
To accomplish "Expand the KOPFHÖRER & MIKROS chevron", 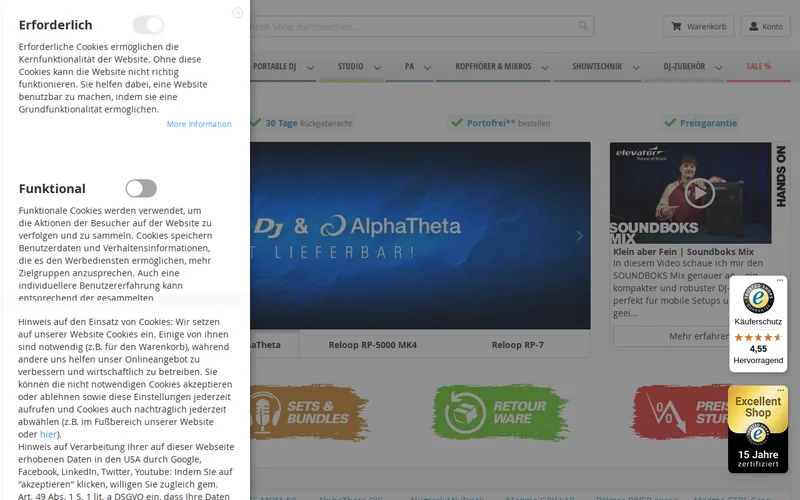I will click(x=545, y=67).
